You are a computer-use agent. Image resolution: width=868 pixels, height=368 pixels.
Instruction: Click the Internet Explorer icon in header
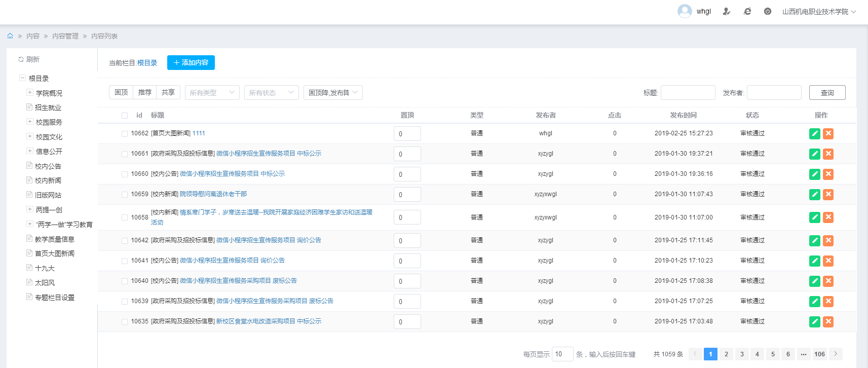(747, 12)
